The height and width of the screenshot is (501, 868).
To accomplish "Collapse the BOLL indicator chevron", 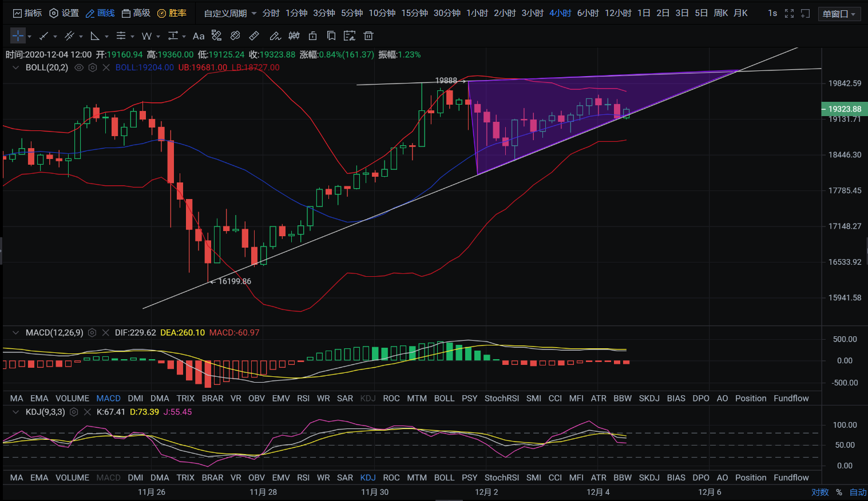I will coord(16,67).
